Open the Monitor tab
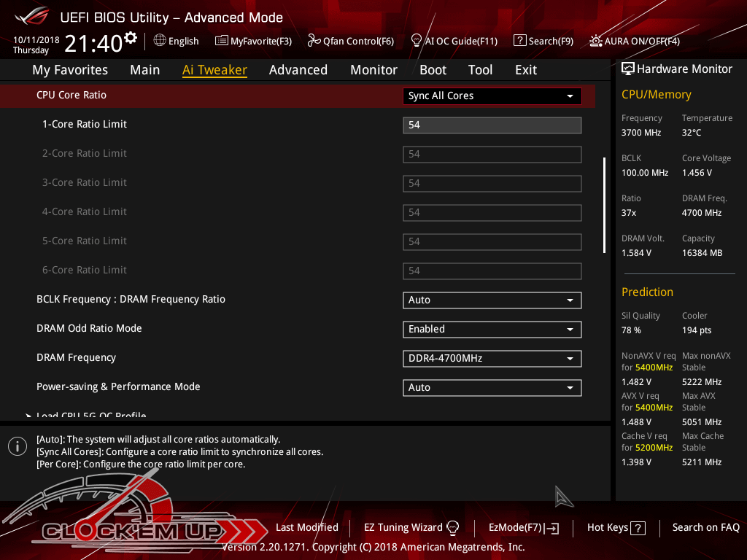Viewport: 747px width, 560px height. [x=373, y=70]
